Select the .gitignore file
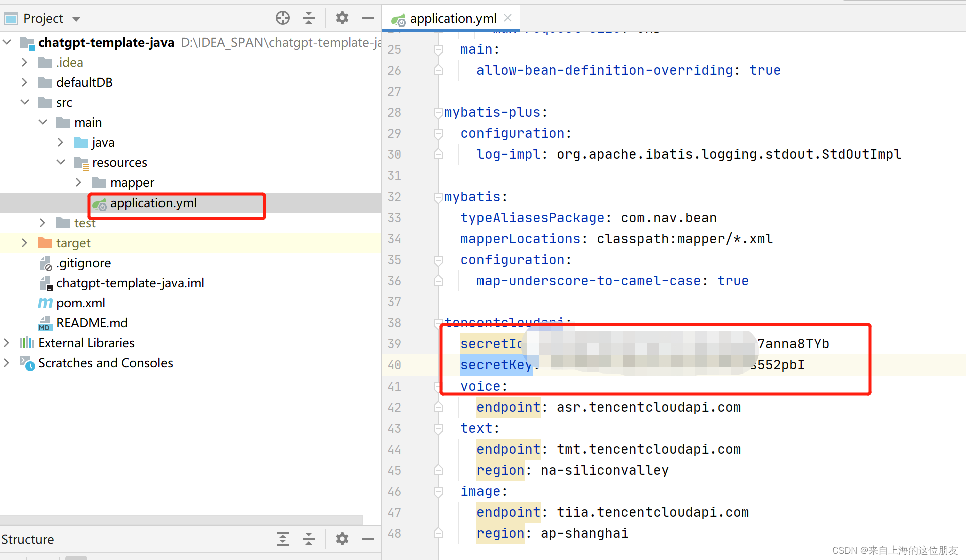Screen dimensions: 966x560 (83, 263)
